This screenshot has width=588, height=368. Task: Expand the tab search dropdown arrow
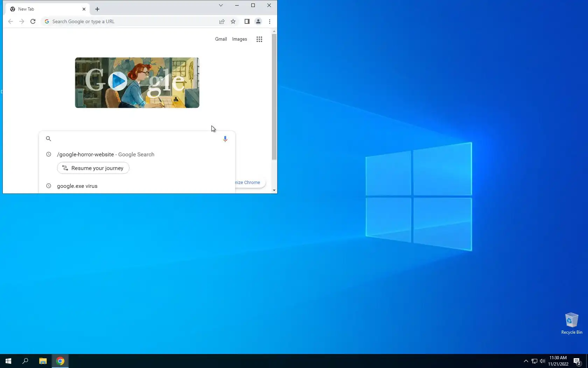point(221,5)
